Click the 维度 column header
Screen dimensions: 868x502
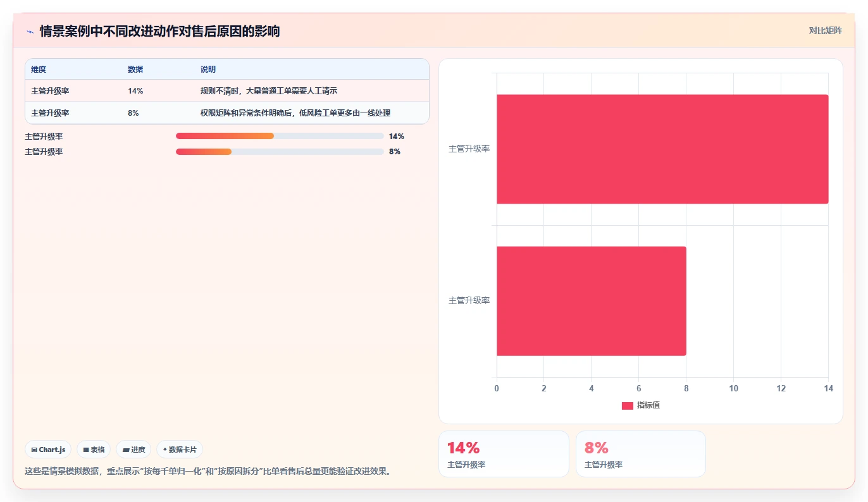click(x=39, y=70)
